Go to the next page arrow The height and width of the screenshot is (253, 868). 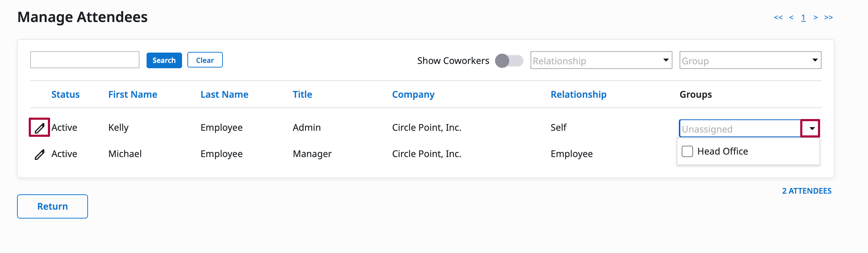[x=815, y=17]
